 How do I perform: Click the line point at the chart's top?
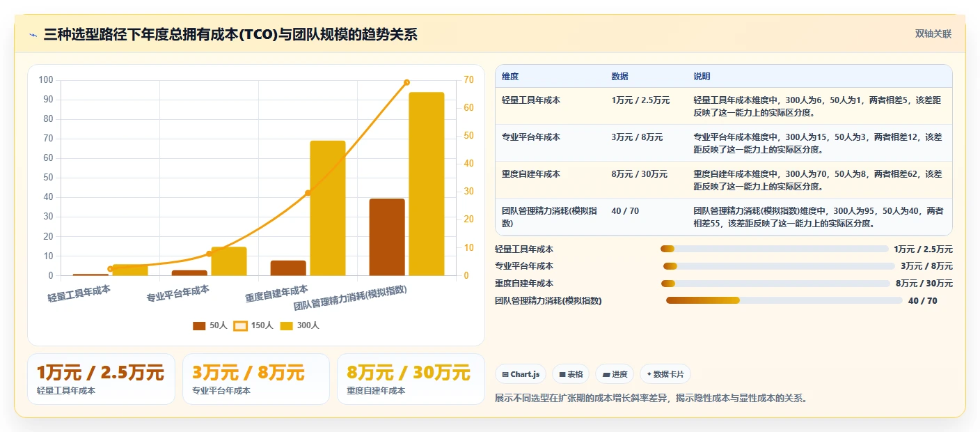[406, 82]
